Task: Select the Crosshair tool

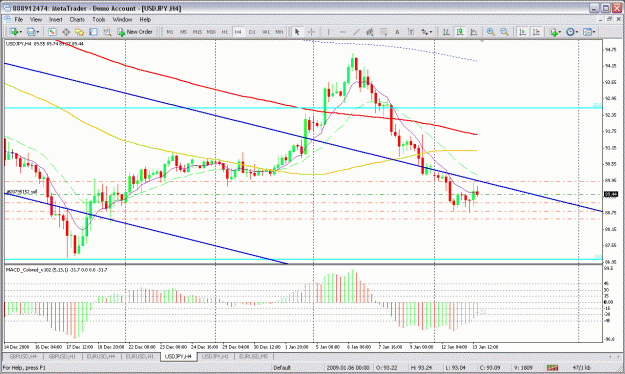Action: pyautogui.click(x=311, y=32)
